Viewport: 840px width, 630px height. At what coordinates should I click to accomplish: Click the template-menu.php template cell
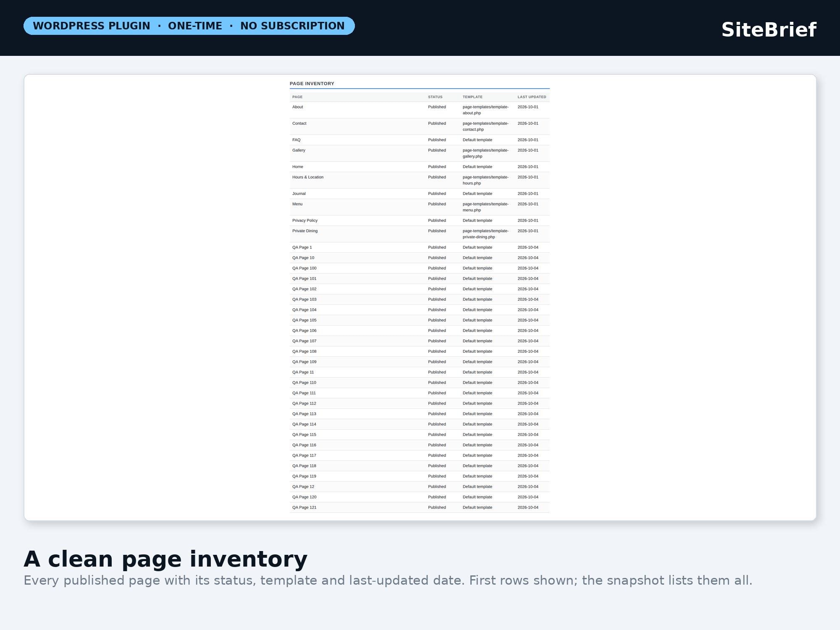click(x=486, y=207)
